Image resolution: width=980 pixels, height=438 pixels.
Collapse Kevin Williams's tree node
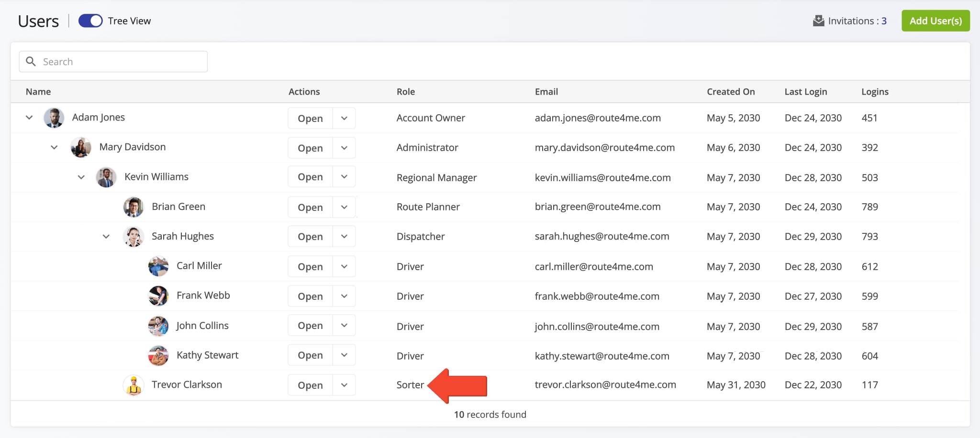(81, 177)
